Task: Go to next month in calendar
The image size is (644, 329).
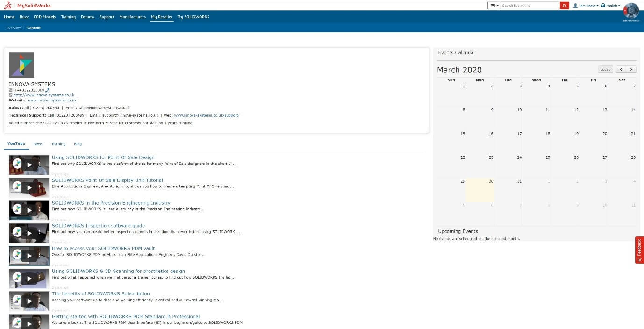Action: [631, 69]
